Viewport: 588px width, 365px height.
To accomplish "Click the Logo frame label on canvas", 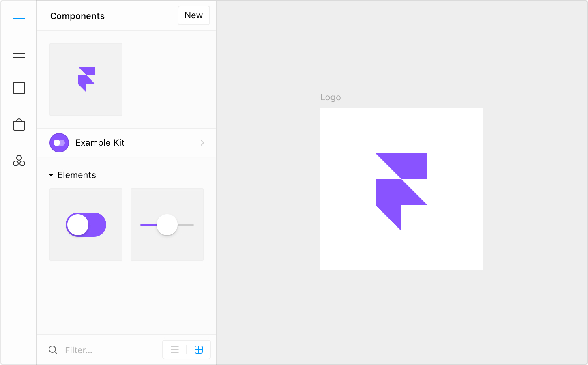I will point(330,97).
